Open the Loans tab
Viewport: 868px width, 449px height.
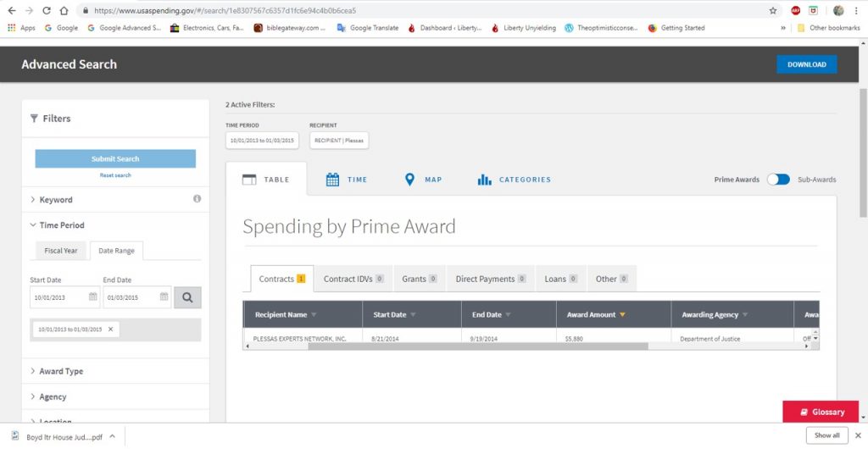coord(561,279)
